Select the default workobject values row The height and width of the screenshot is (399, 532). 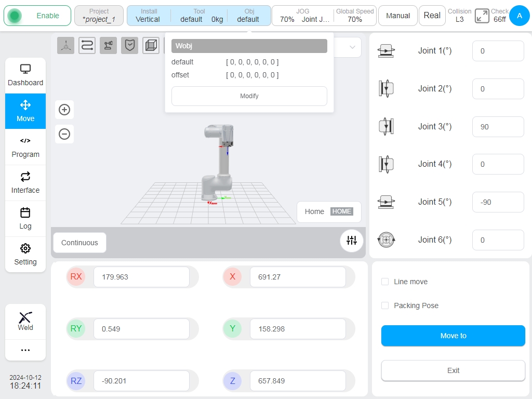pyautogui.click(x=249, y=62)
